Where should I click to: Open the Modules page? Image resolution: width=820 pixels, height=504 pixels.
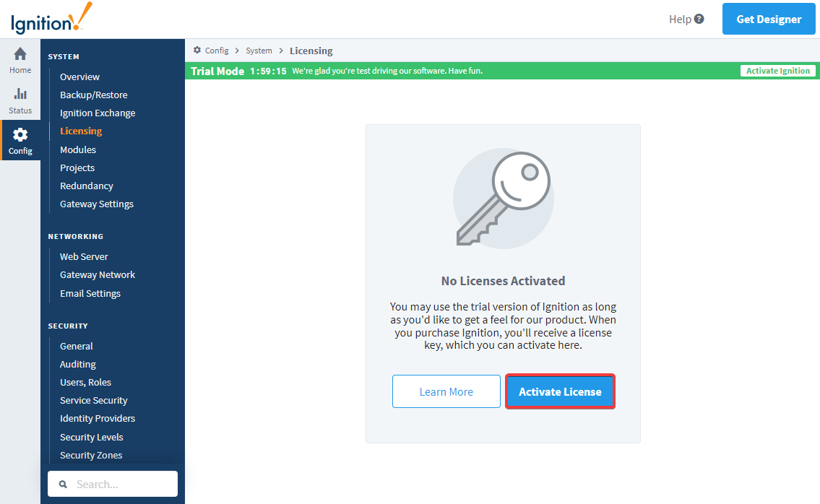[78, 149]
